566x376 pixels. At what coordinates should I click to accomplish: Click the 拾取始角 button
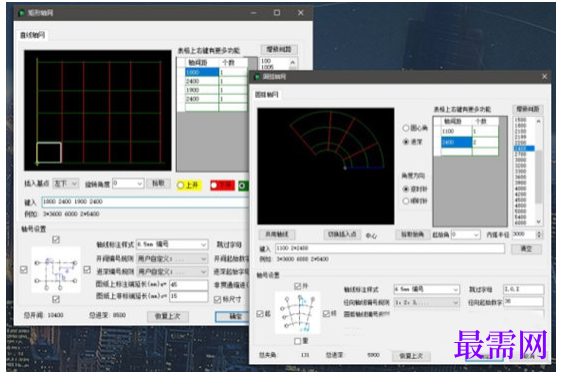coord(412,235)
